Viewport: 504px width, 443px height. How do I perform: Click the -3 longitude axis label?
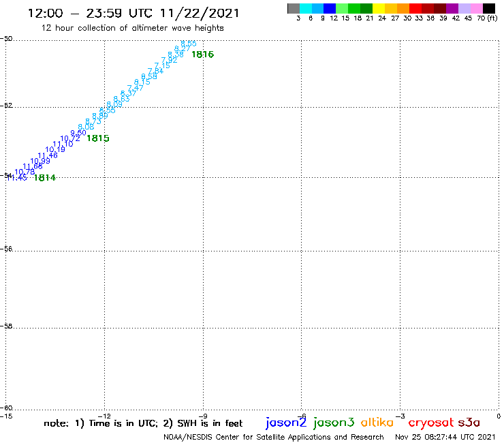coord(400,416)
